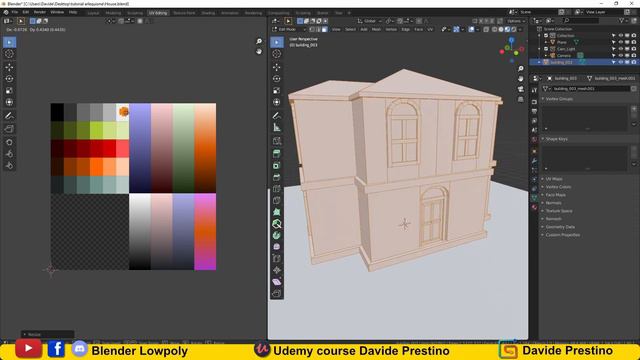Expand the Geometry Data panel
The width and height of the screenshot is (640, 360).
pyautogui.click(x=560, y=227)
